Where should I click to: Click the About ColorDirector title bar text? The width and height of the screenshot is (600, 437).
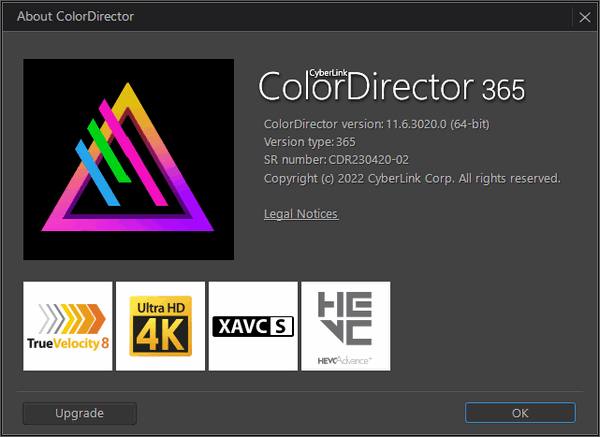coord(76,17)
